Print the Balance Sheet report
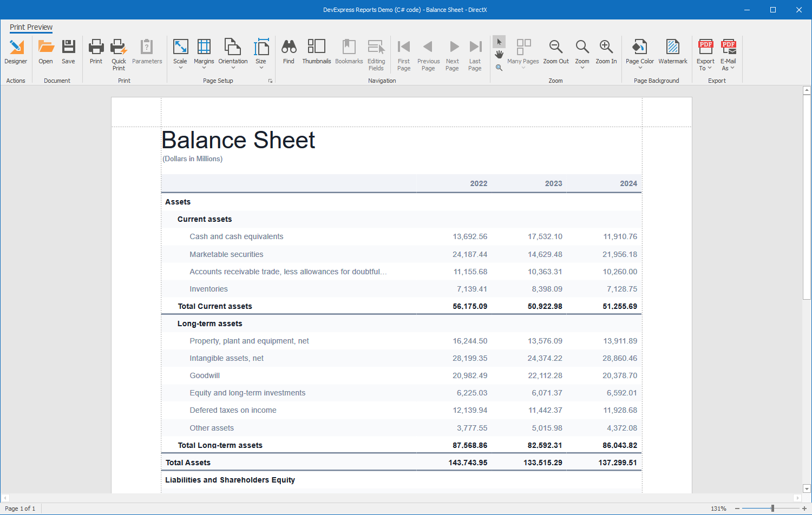 96,51
